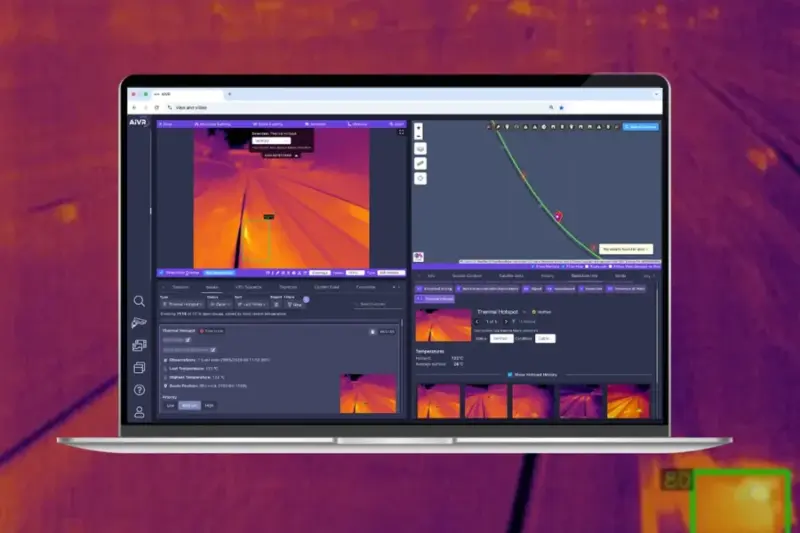Set priority to Low on the issue card
800x533 pixels.
pyautogui.click(x=170, y=405)
